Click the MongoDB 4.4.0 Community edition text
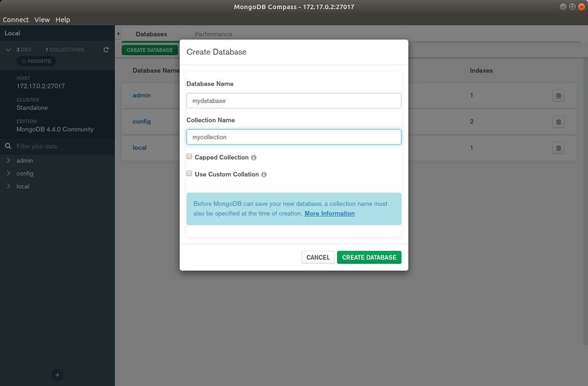Screen dimensions: 588x386 55,129
